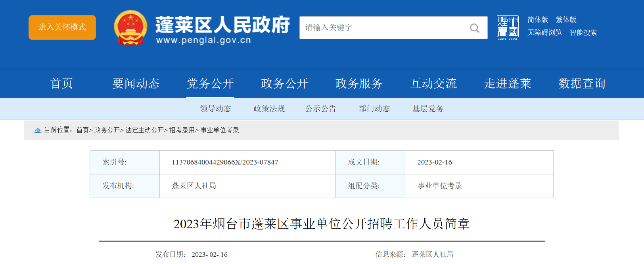Switch to 简体版 language

[538, 20]
